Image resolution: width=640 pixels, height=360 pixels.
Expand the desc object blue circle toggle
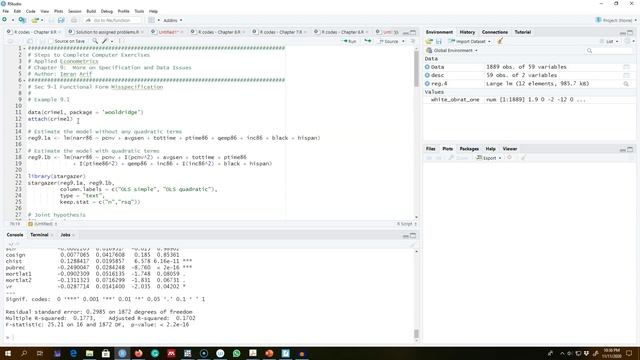427,75
